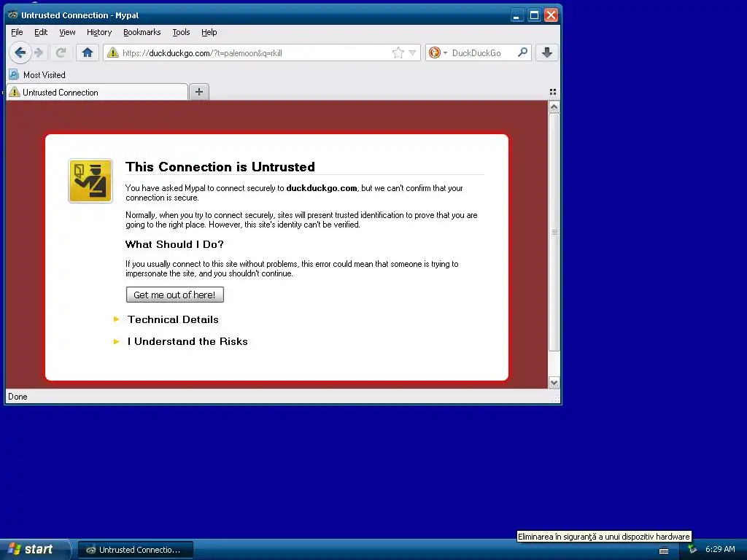The image size is (747, 560).
Task: Open the Bookmarks menu
Action: (142, 32)
